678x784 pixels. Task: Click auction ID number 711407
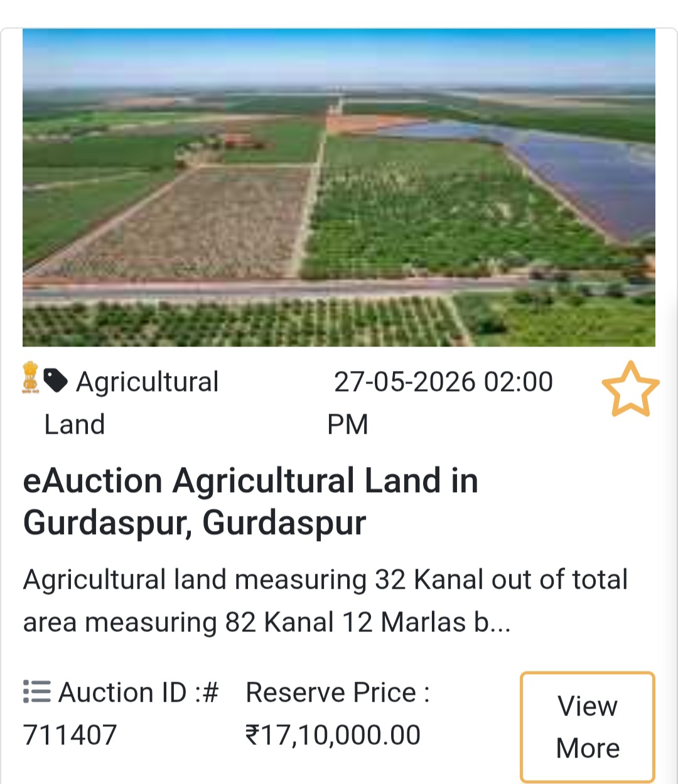point(70,735)
